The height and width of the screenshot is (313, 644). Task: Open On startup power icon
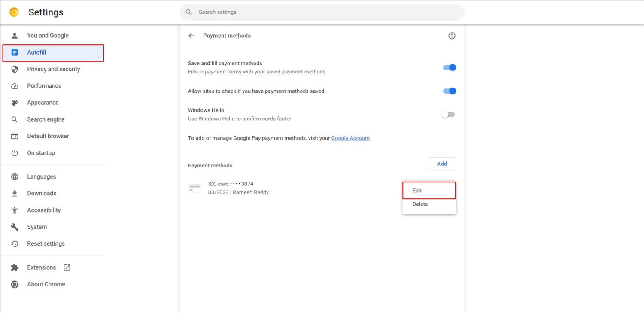(15, 152)
